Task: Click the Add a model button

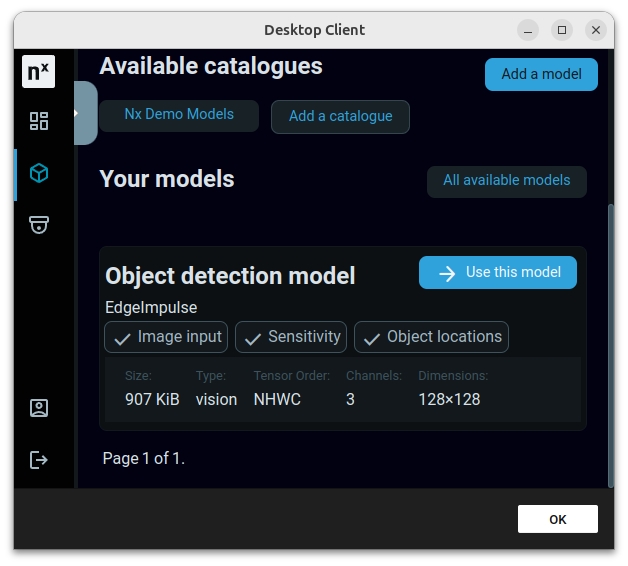Action: (541, 74)
